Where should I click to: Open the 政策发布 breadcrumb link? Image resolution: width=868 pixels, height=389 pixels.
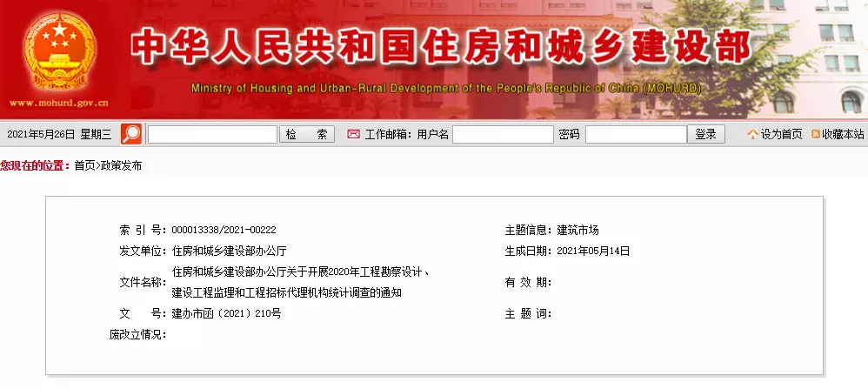click(121, 165)
